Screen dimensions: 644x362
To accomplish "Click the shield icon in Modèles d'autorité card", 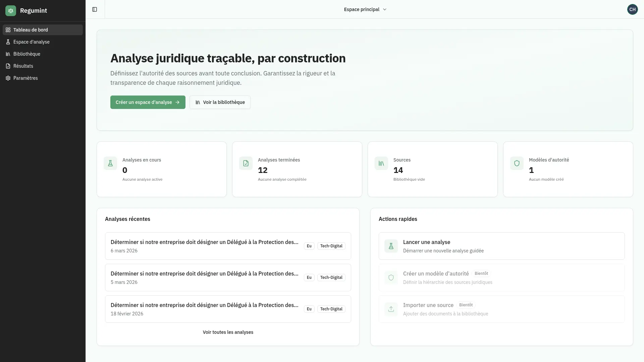I will click(x=517, y=163).
